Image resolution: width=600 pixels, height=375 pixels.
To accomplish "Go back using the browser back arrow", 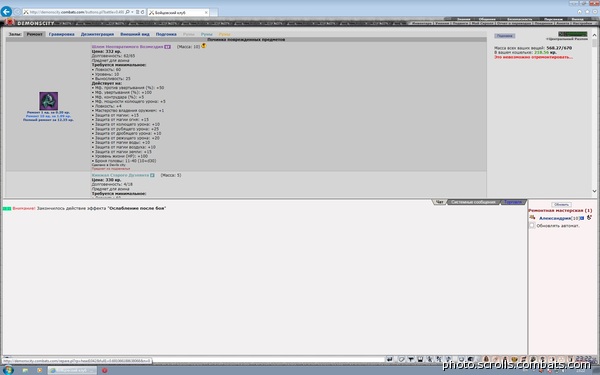I will [6, 11].
